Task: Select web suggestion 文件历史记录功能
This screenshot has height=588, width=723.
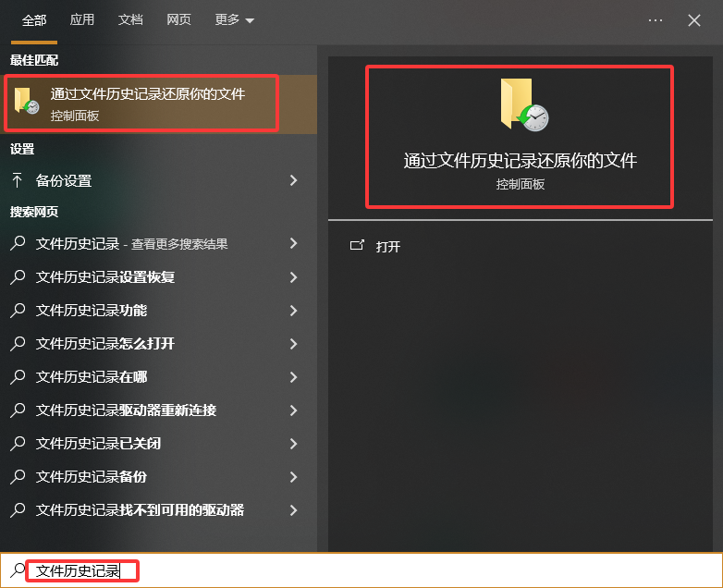Action: [x=159, y=310]
